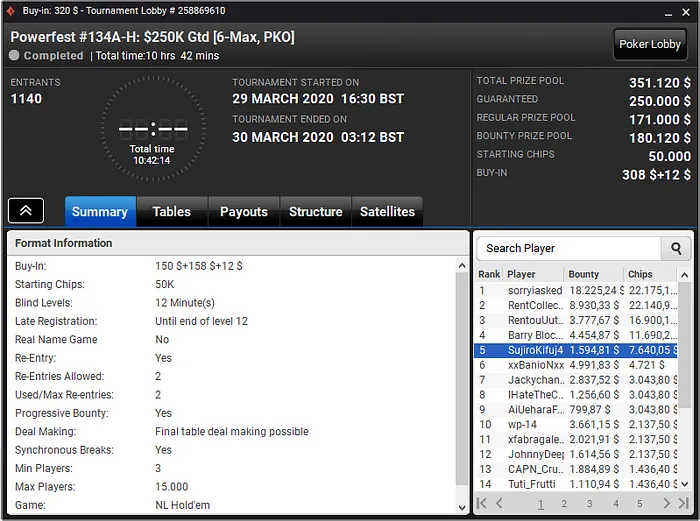Minimize the Tournament Lobby window
Screen dimensions: 700x521
click(668, 13)
